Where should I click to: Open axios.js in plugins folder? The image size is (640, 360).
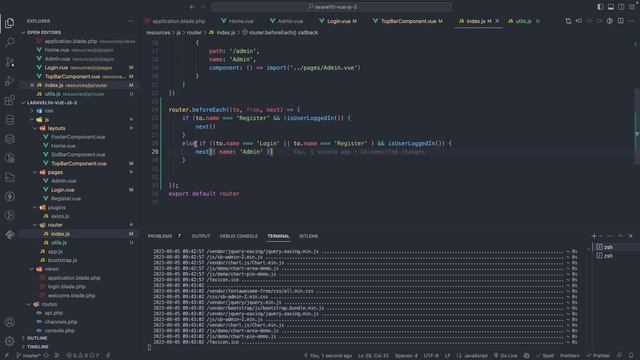pos(60,216)
